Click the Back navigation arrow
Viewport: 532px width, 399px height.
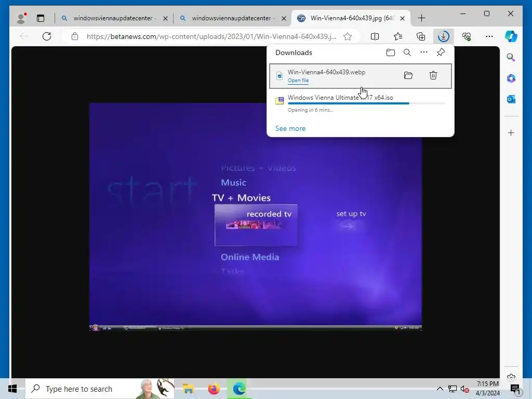tap(24, 36)
